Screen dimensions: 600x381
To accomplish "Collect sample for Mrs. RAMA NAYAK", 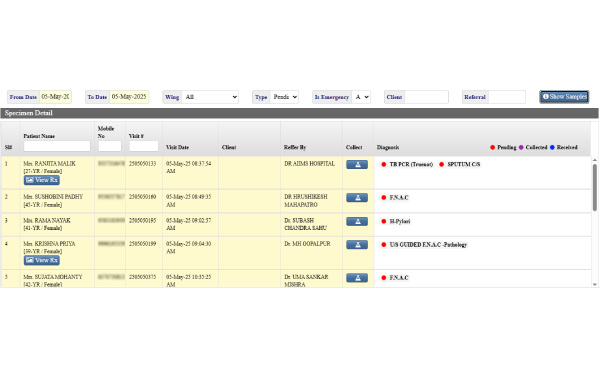I will [357, 221].
